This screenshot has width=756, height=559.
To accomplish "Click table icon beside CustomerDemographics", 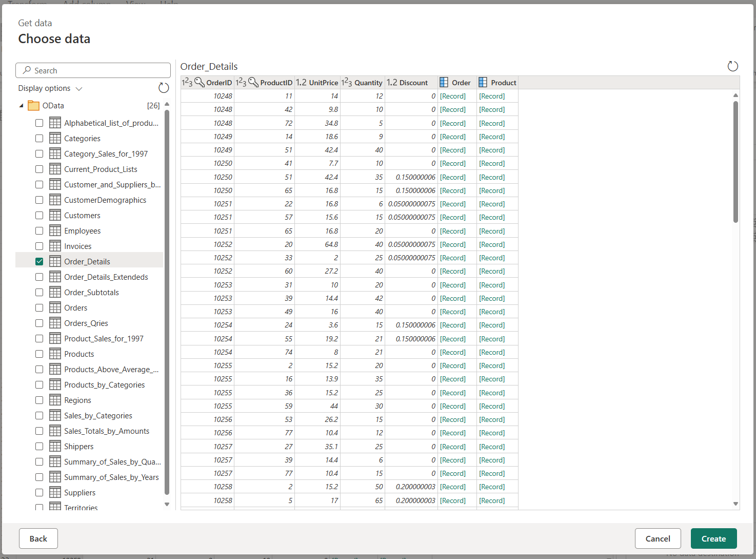I will (55, 200).
